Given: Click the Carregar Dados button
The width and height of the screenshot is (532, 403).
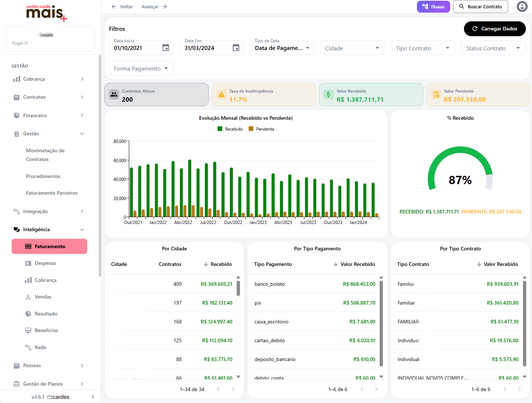Looking at the screenshot, I should (x=495, y=29).
